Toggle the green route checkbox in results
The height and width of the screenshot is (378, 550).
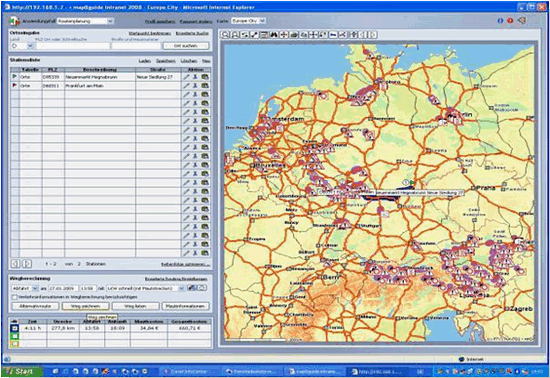click(15, 336)
